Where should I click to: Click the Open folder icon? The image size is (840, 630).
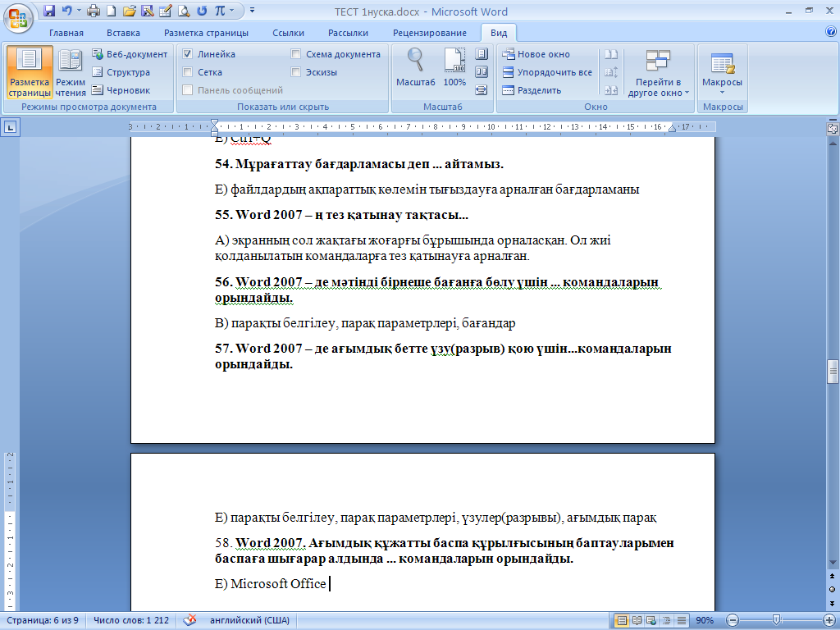(129, 11)
